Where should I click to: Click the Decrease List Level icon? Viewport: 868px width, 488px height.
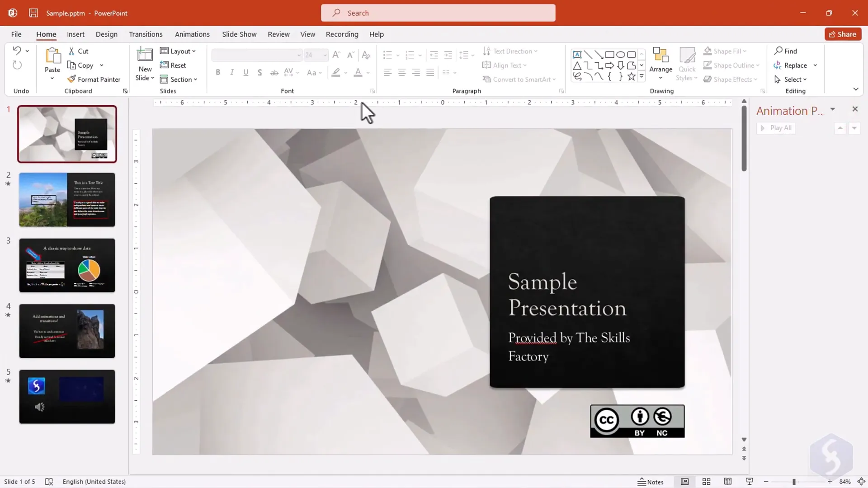434,55
